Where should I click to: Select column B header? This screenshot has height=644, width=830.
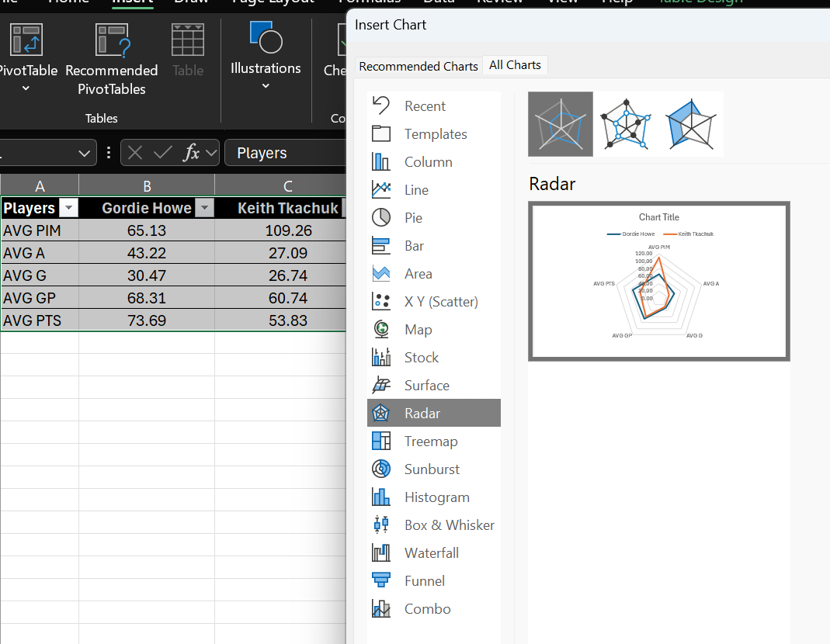pyautogui.click(x=147, y=185)
